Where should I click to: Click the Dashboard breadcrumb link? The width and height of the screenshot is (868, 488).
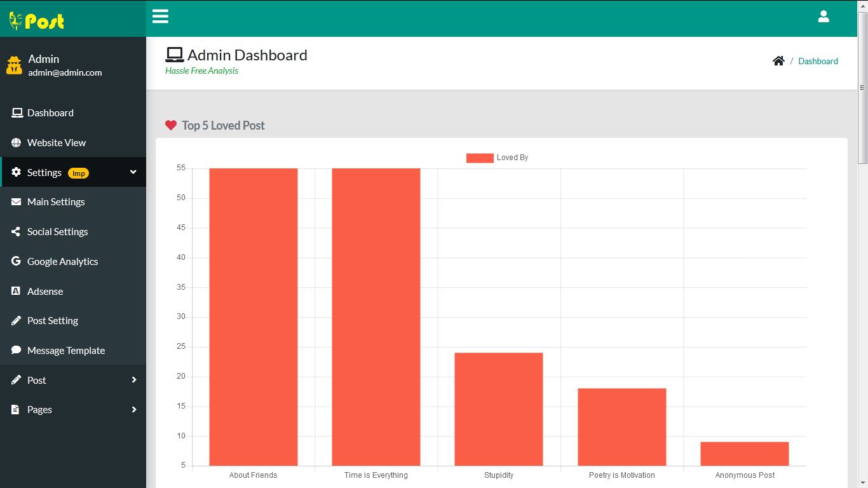coord(818,61)
